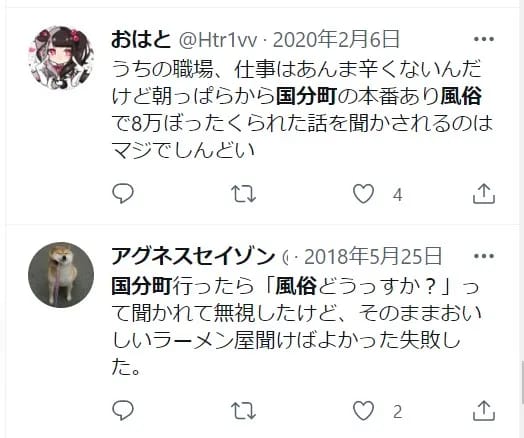Viewport: 524px width, 438px height.
Task: Click the vertical scrollbar thumb
Action: 522,383
